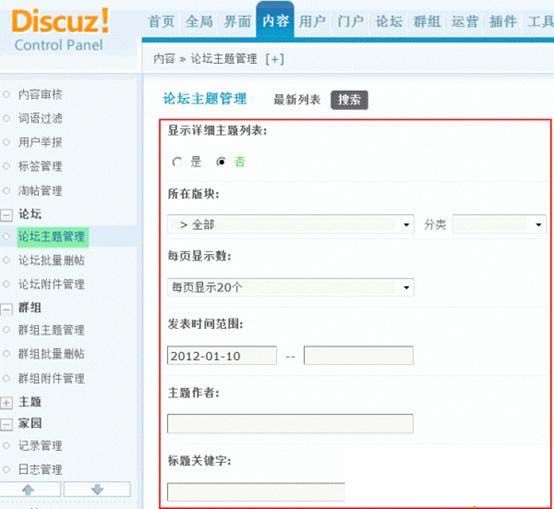Click the sidebar down arrow icon

pos(98,490)
